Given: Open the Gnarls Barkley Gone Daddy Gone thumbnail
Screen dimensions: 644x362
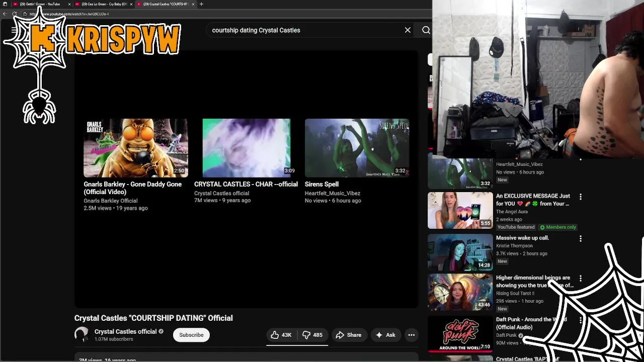Looking at the screenshot, I should tap(136, 148).
